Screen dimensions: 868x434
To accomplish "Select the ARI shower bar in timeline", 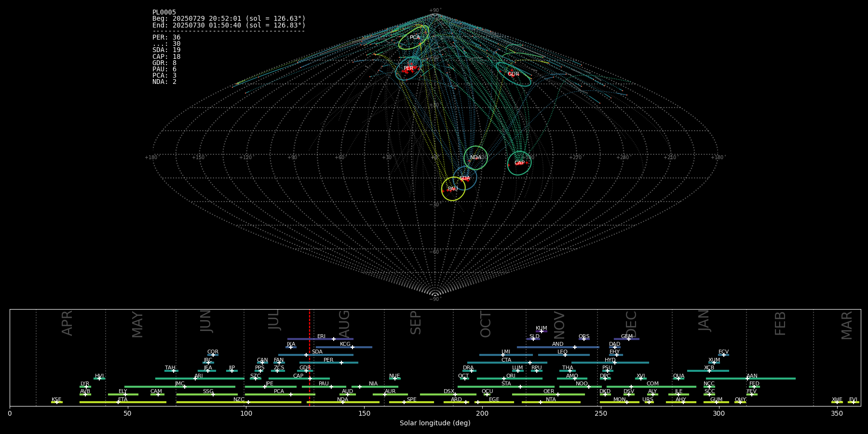I will (x=200, y=379).
